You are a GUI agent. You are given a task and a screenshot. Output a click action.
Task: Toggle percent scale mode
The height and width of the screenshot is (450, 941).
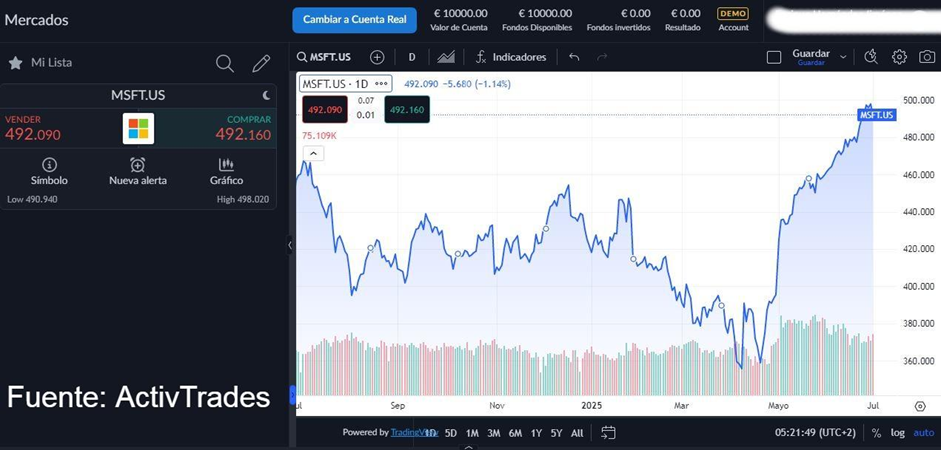click(876, 433)
